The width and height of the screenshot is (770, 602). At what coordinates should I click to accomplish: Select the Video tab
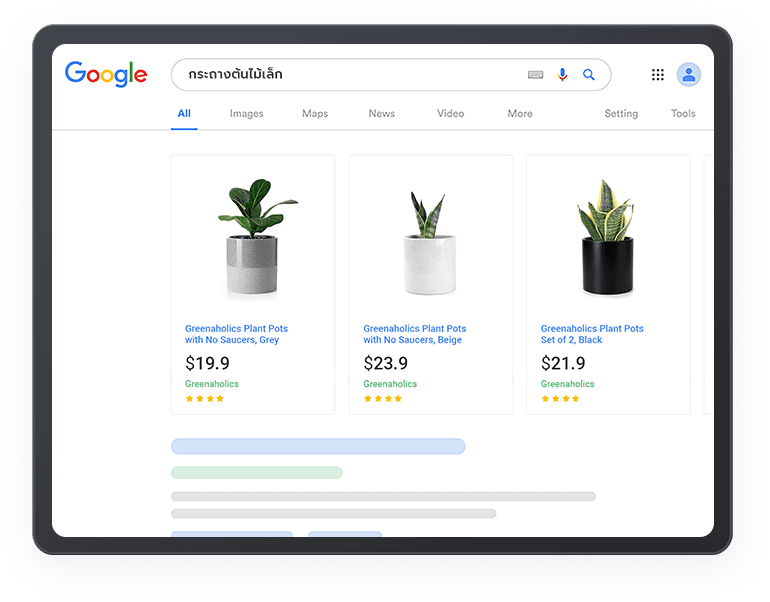click(x=450, y=114)
